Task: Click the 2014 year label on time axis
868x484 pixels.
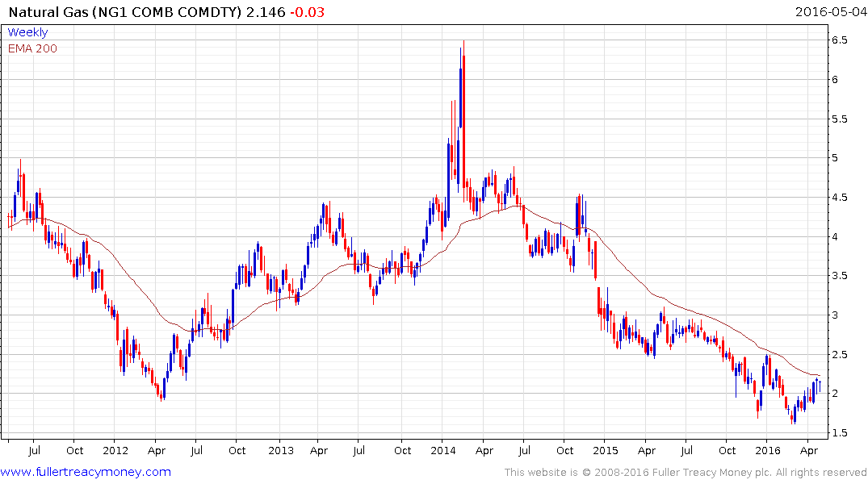Action: [x=442, y=450]
